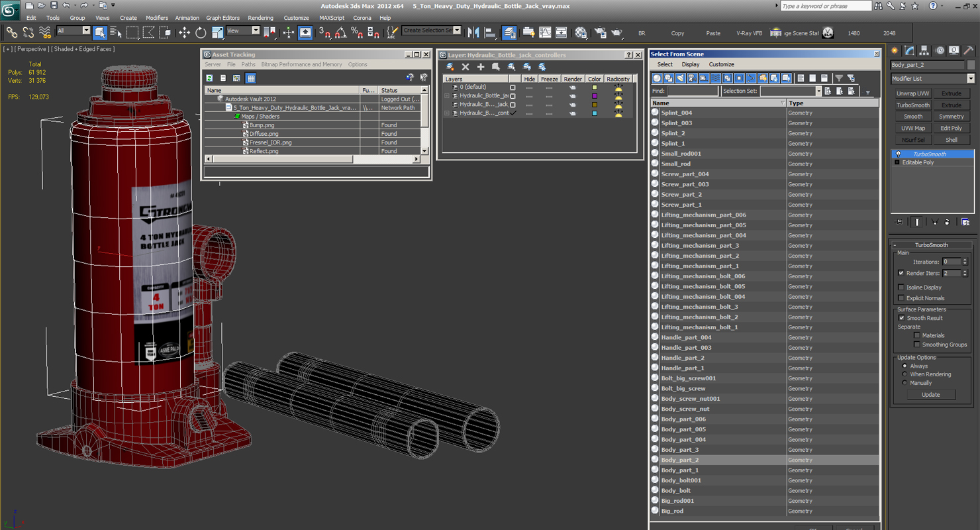Toggle Display Geometry filter in Select From Scene
The image size is (980, 530).
click(x=658, y=78)
